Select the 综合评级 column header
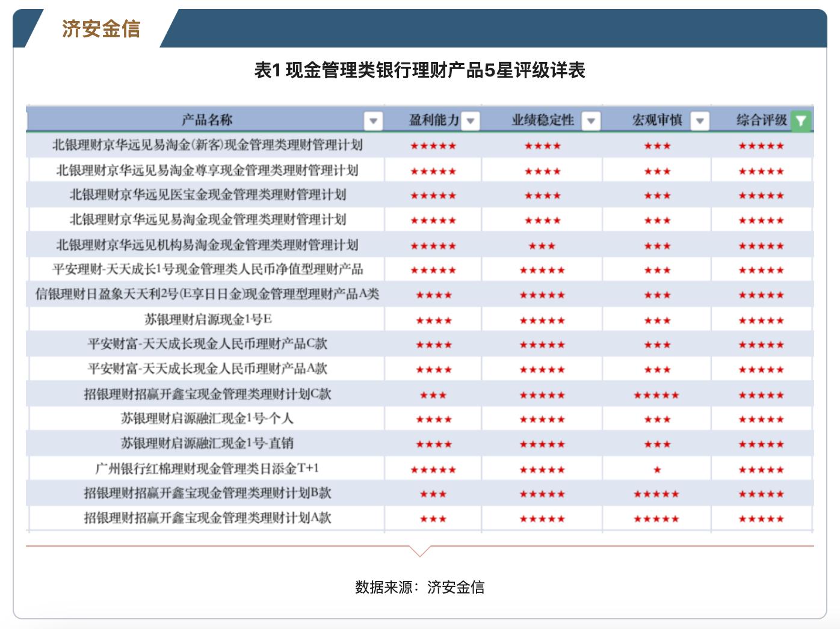Image resolution: width=840 pixels, height=629 pixels. pyautogui.click(x=762, y=120)
